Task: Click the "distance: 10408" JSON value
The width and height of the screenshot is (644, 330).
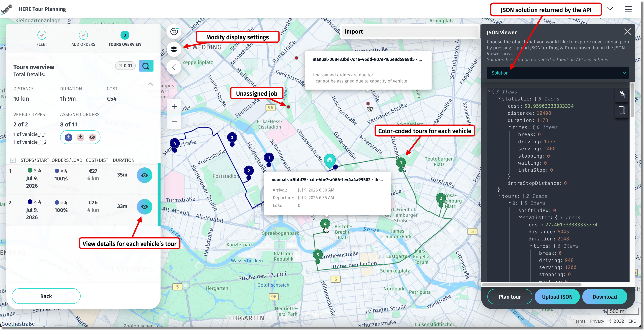Action: (x=529, y=113)
